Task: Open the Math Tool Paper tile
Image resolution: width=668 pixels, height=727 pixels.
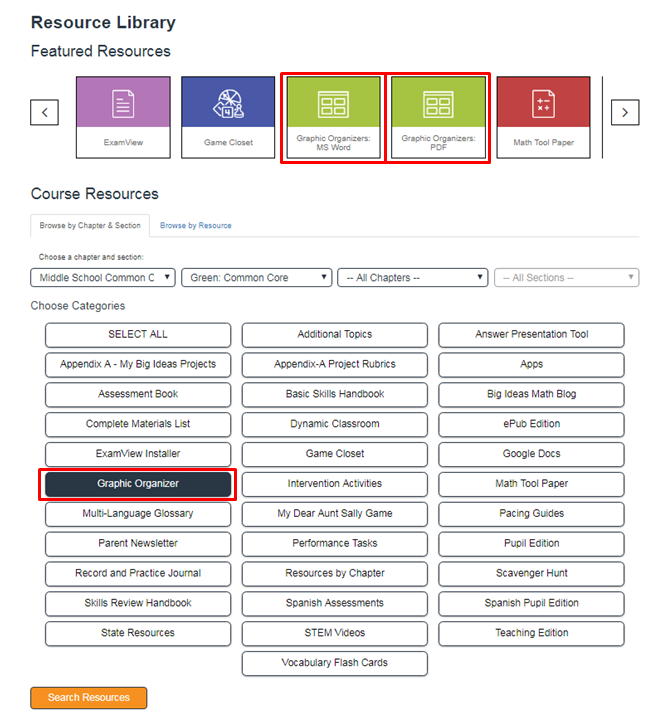Action: pos(543,117)
